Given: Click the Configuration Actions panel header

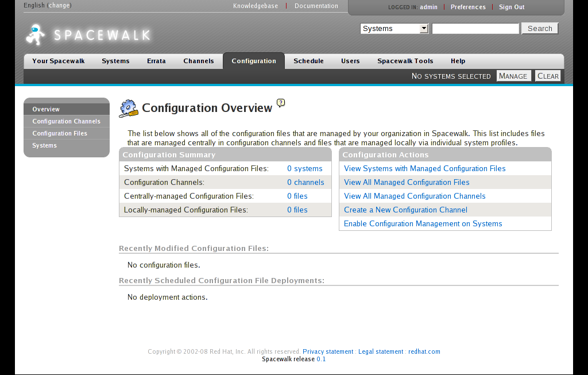Looking at the screenshot, I should (445, 154).
